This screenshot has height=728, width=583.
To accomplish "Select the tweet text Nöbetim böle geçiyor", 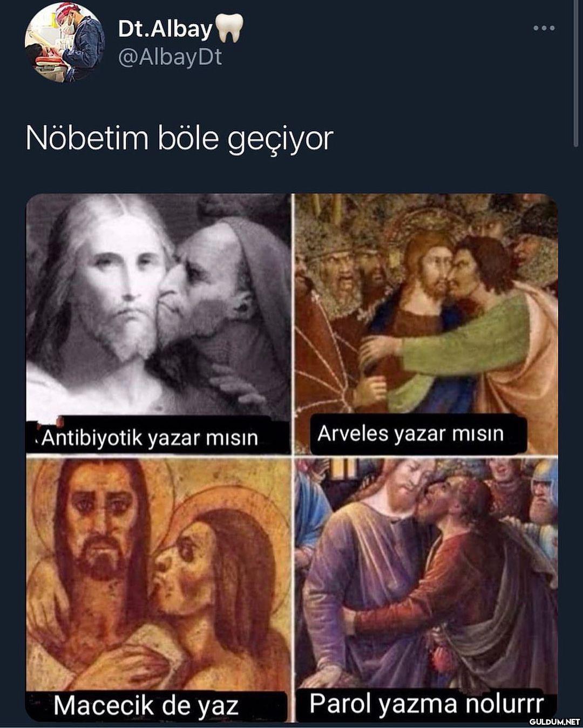I will point(179,139).
